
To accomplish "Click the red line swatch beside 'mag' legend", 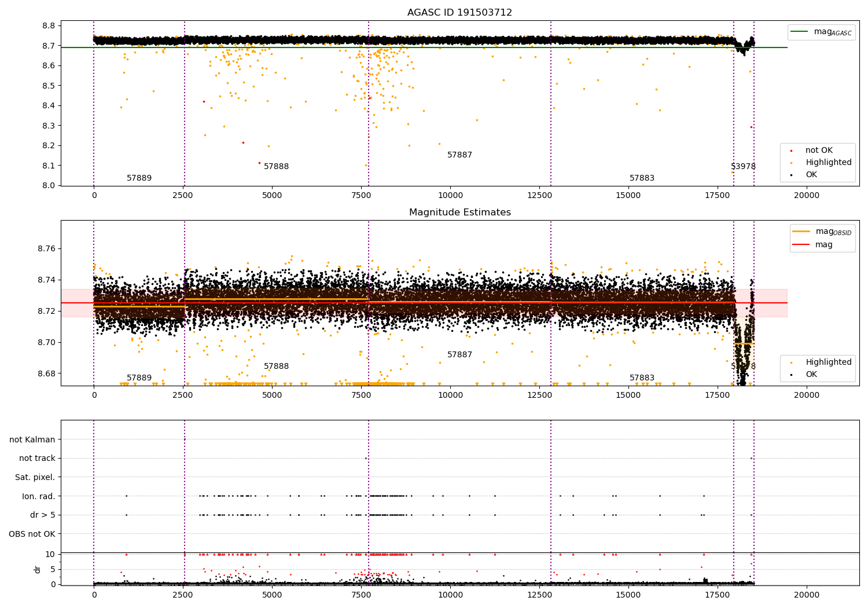I will point(801,245).
